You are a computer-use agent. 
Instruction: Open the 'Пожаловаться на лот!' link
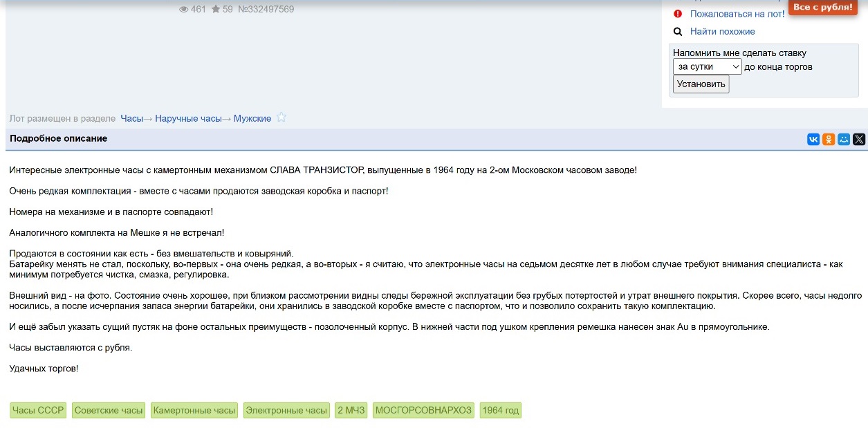pos(737,13)
